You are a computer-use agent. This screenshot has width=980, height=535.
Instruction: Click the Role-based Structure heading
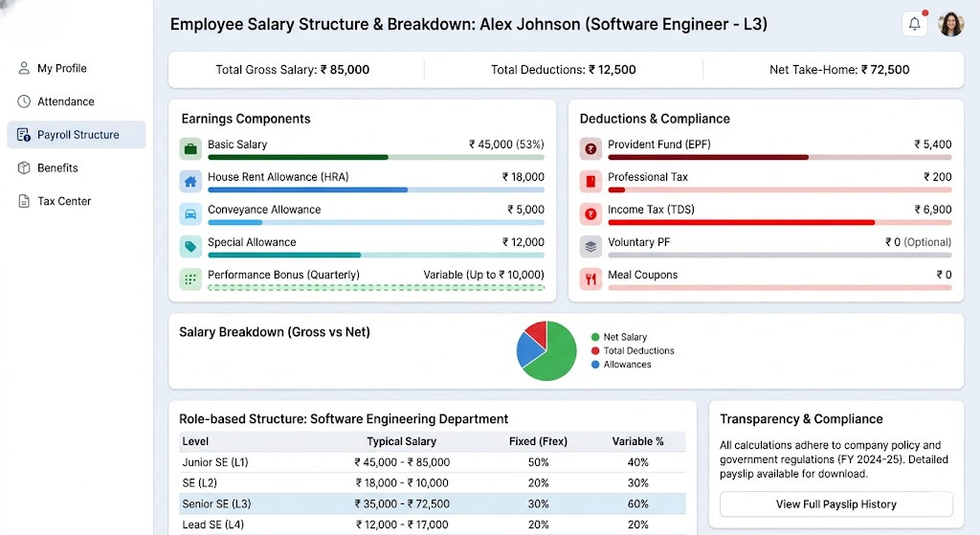pos(344,419)
